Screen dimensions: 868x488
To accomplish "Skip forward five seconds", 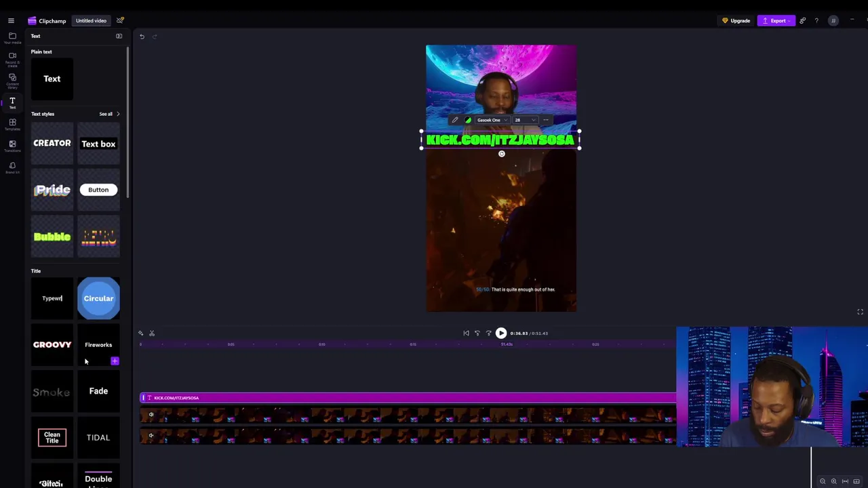I will point(489,333).
